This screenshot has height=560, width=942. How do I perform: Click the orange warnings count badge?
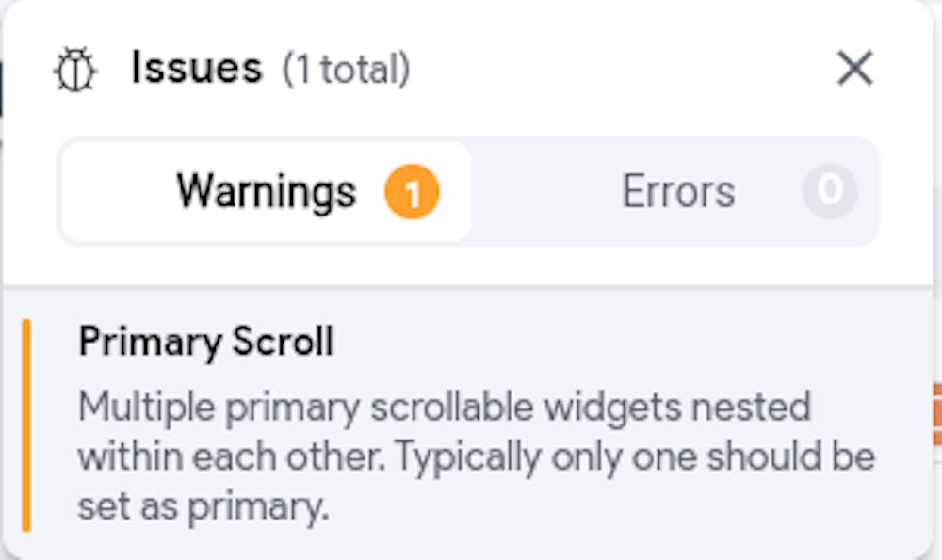pos(412,193)
